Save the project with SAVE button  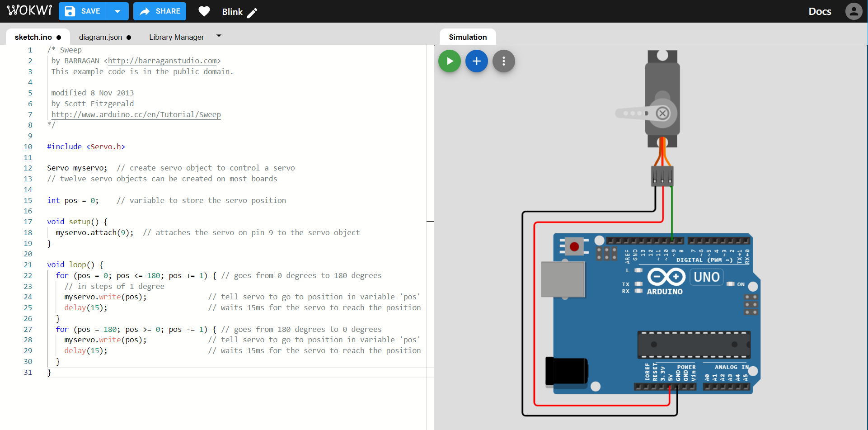[83, 11]
